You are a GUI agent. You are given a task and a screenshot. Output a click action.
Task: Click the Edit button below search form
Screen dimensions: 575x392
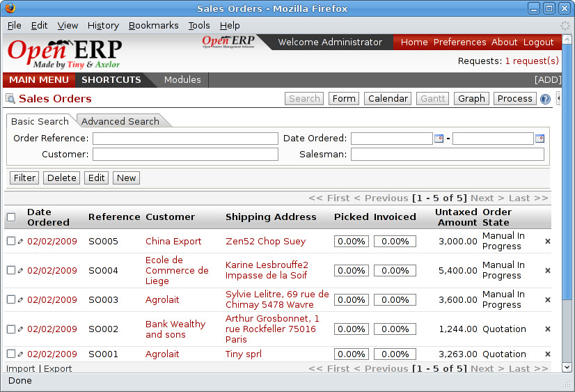(x=97, y=178)
